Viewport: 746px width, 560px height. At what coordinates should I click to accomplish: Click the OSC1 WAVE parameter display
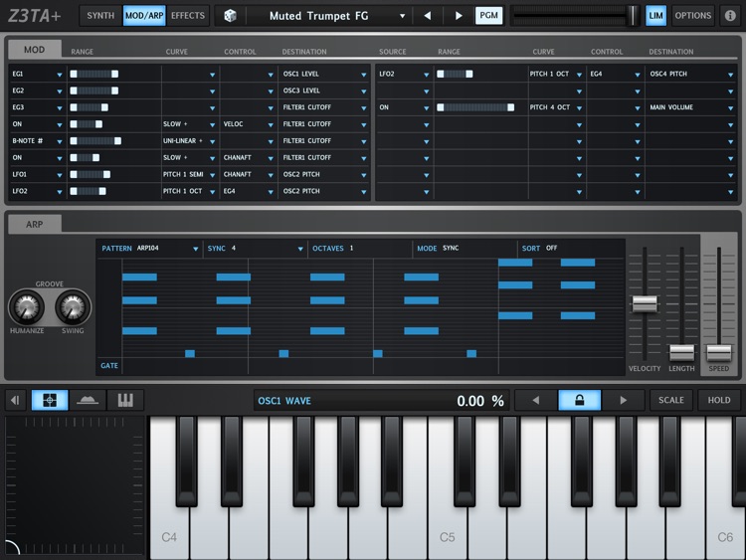click(x=381, y=401)
